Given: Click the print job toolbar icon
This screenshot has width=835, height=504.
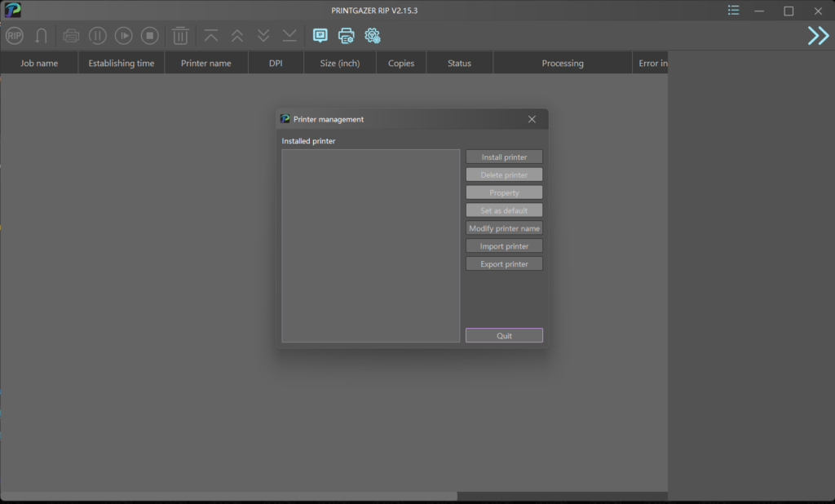Looking at the screenshot, I should pos(71,36).
